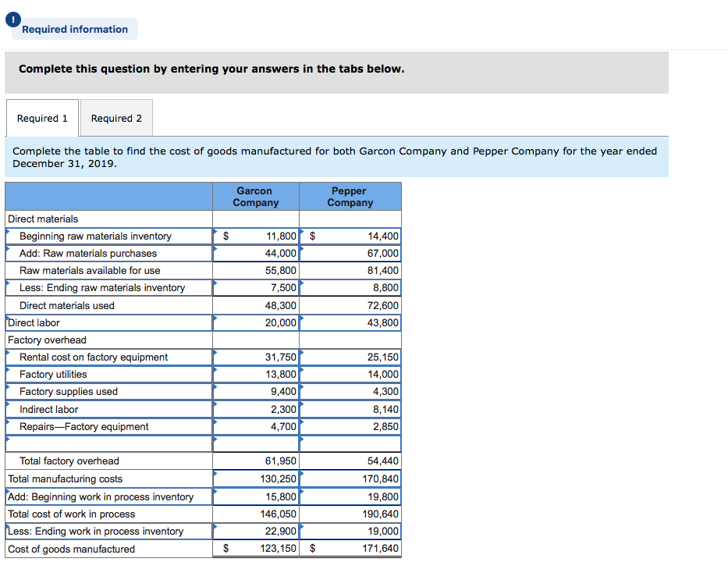Open the Less: Ending raw materials dropdown
This screenshot has height=562, width=728.
pos(108,287)
